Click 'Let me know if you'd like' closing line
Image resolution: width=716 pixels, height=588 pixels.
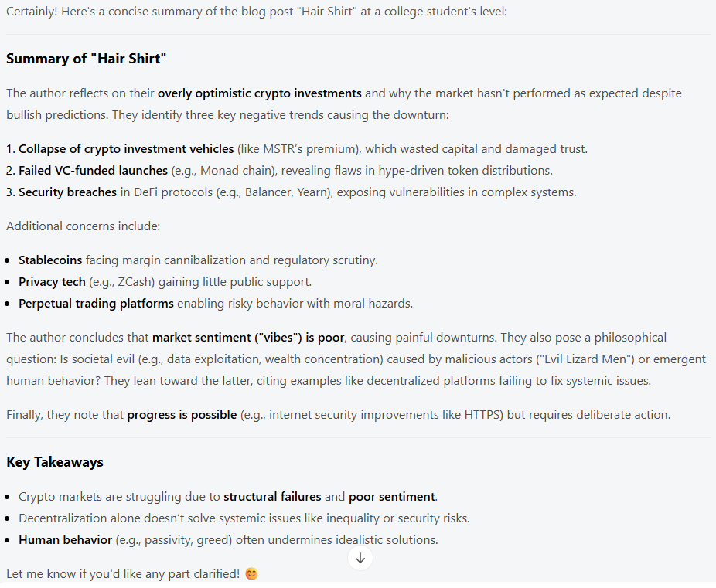124,574
